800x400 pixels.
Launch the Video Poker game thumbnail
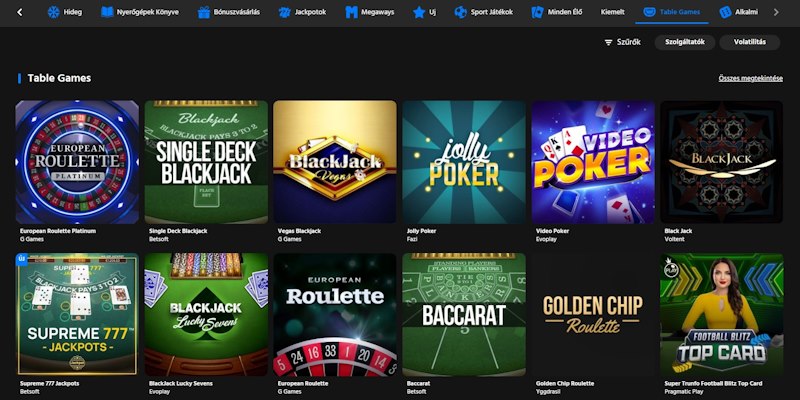(593, 162)
